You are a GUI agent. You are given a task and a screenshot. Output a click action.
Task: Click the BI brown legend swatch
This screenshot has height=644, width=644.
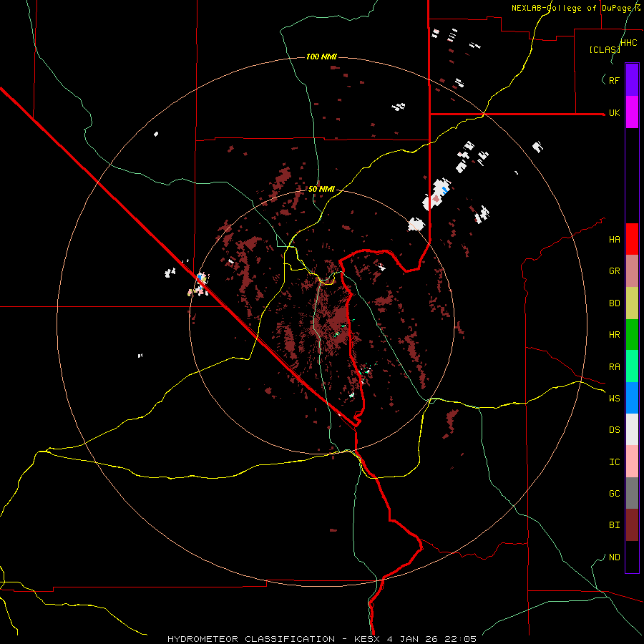632,525
